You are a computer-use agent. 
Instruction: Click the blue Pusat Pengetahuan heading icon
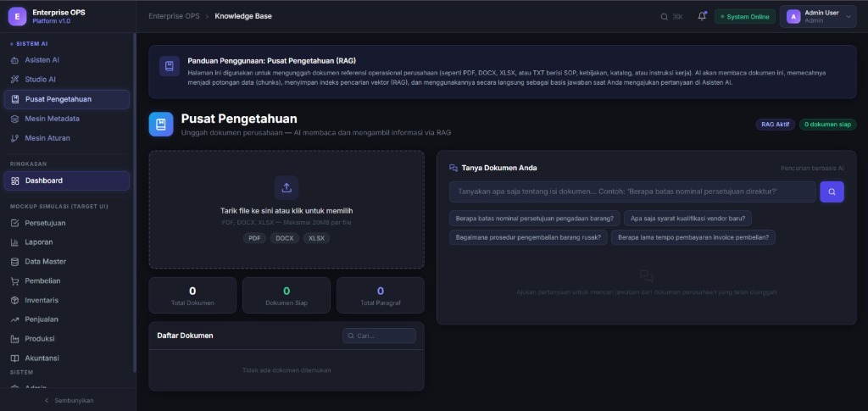point(161,125)
